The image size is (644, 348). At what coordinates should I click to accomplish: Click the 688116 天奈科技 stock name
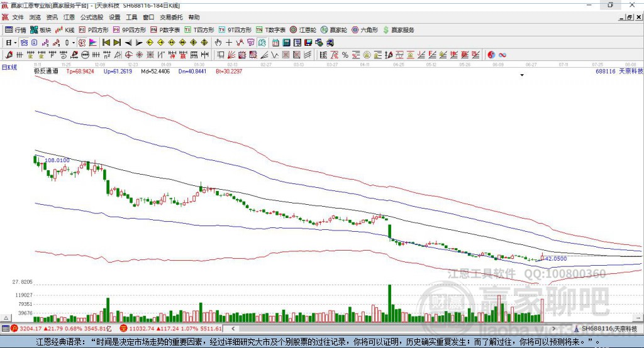[619, 71]
